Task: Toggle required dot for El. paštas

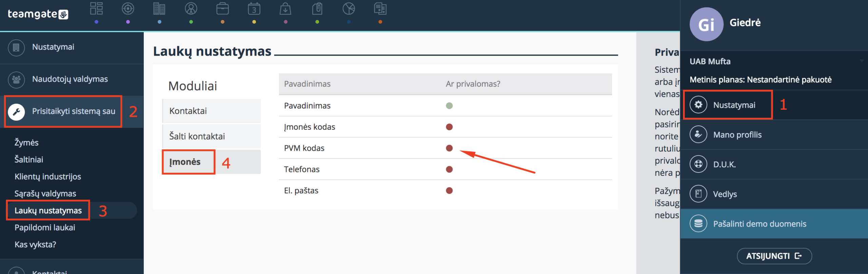Action: (449, 190)
